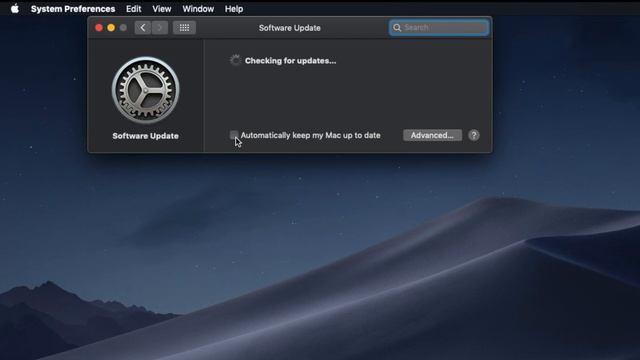Click the Software Update gear icon

click(x=145, y=90)
